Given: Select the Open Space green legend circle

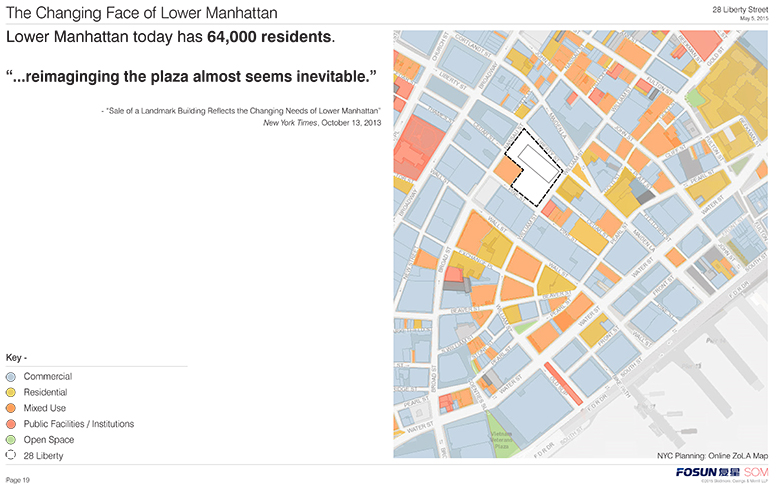Looking at the screenshot, I should click(11, 440).
